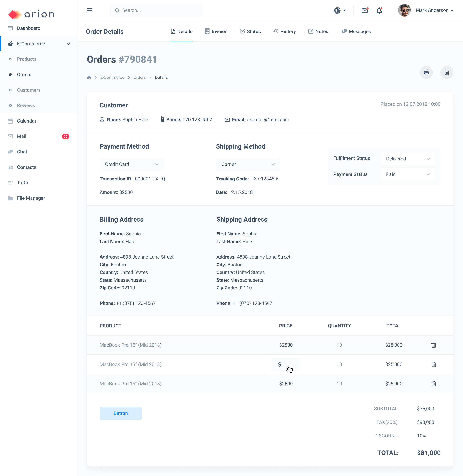
Task: Switch to the Invoice tab
Action: [216, 31]
